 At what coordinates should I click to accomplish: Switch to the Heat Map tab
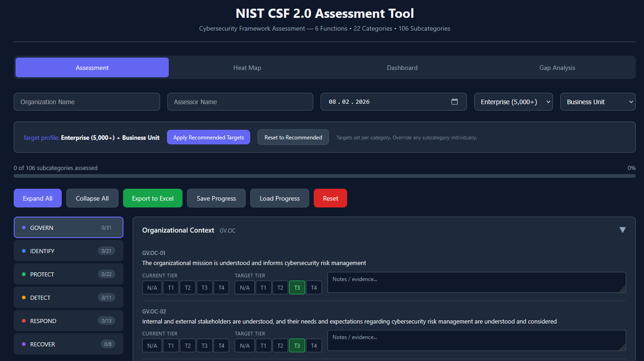[x=247, y=68]
